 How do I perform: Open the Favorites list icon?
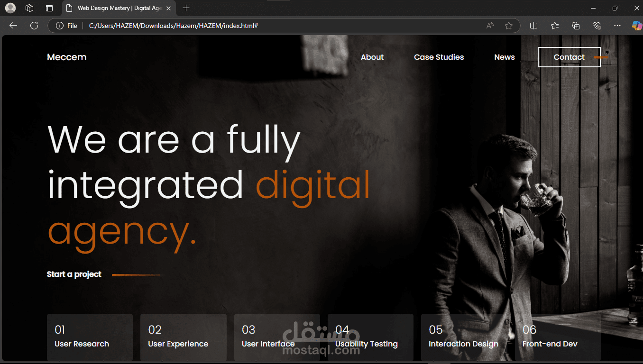[555, 26]
